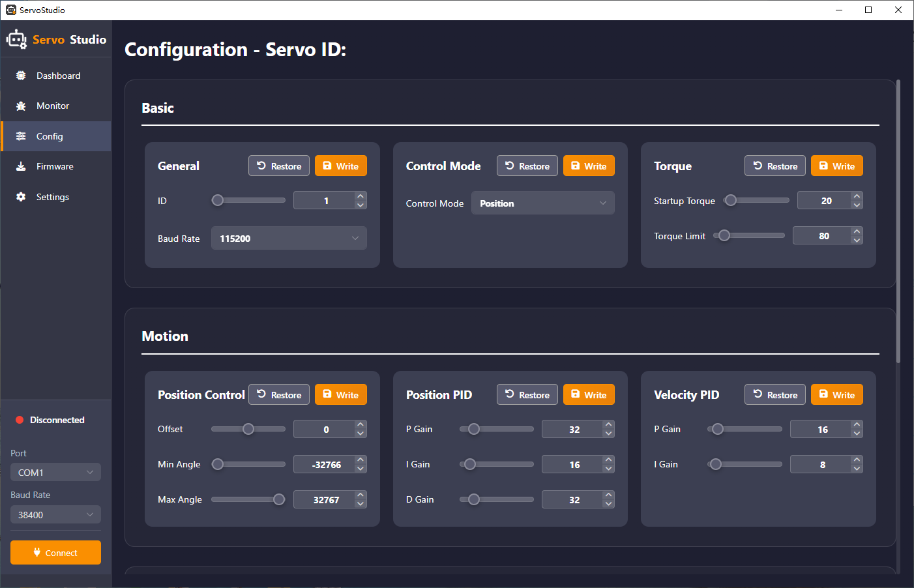Switch to the Monitor page
914x588 pixels.
[x=56, y=106]
